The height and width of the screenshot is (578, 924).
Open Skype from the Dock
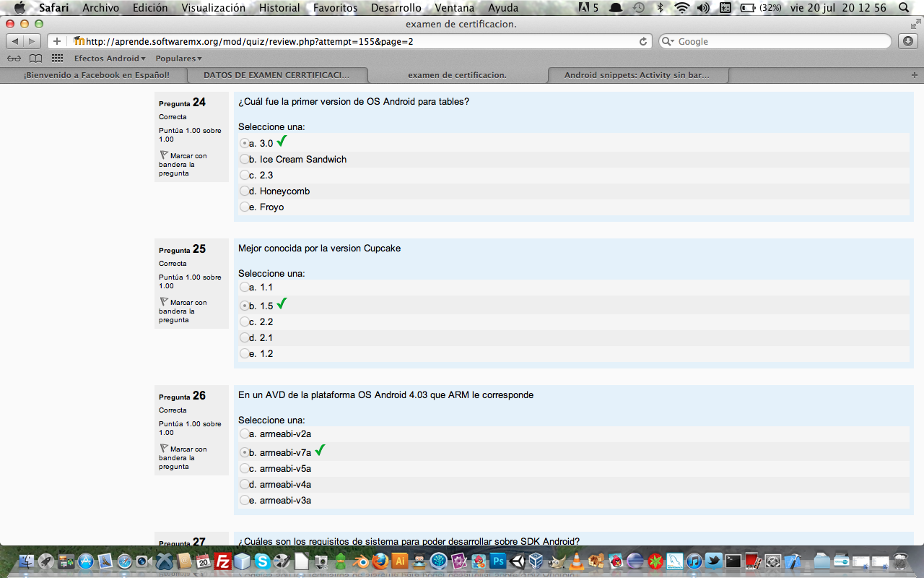261,561
